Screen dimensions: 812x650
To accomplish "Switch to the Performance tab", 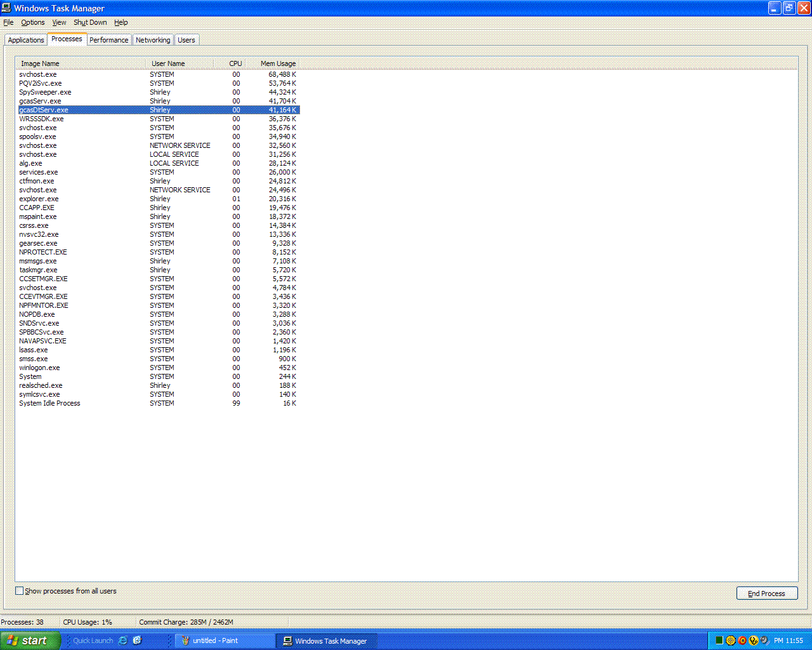I will (108, 40).
